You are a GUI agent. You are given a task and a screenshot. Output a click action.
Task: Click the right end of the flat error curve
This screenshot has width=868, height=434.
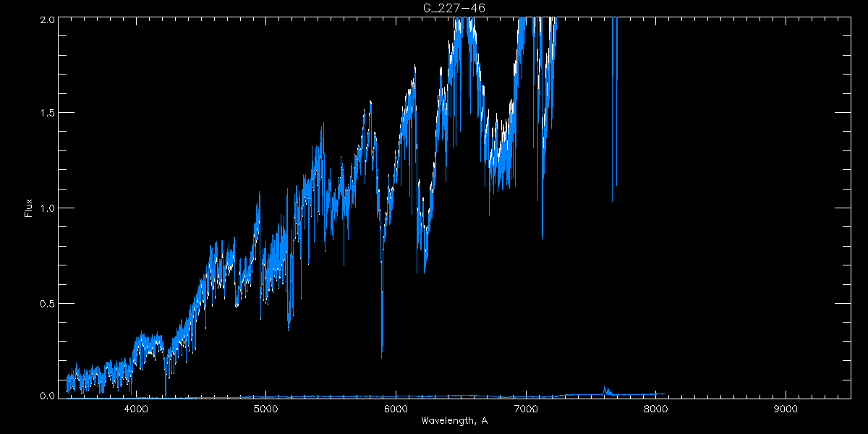tap(664, 394)
